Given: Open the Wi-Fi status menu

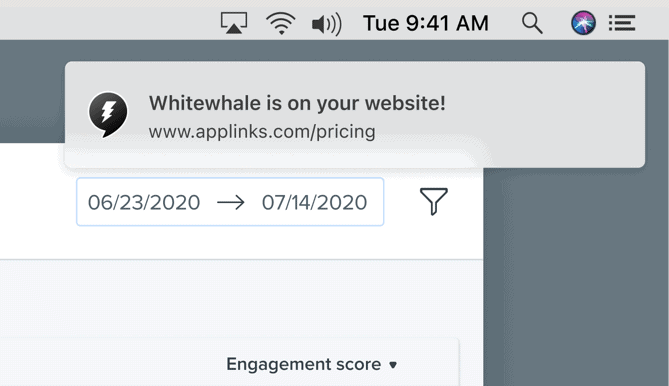Looking at the screenshot, I should point(280,23).
